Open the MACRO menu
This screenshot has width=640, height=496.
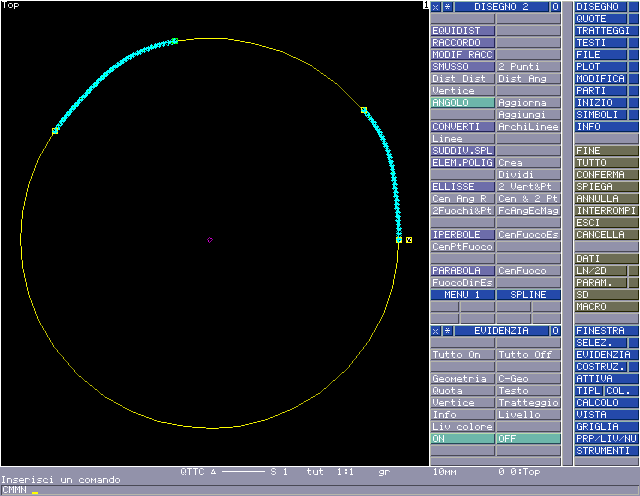(x=607, y=307)
